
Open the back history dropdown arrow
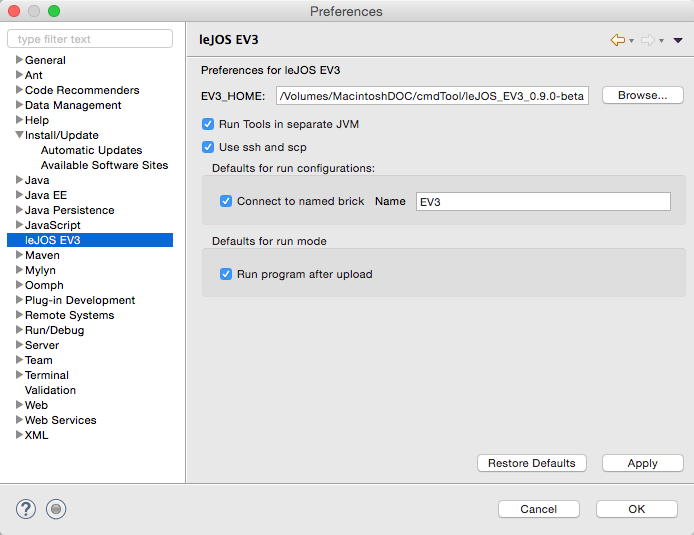point(632,41)
